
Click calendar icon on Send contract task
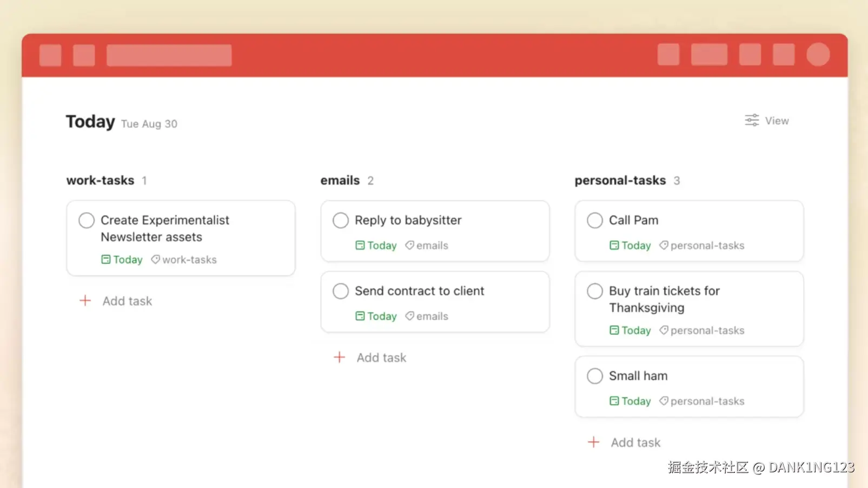click(360, 316)
